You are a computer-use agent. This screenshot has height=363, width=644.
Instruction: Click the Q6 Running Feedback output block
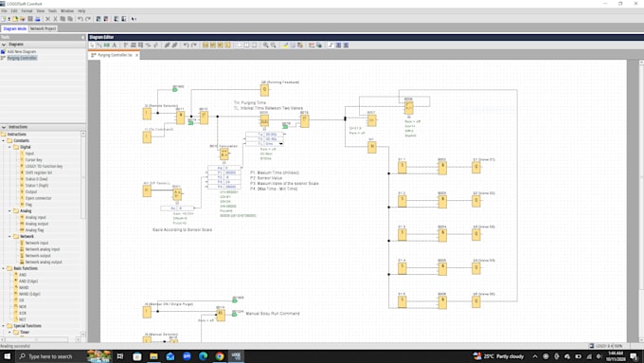click(x=264, y=90)
